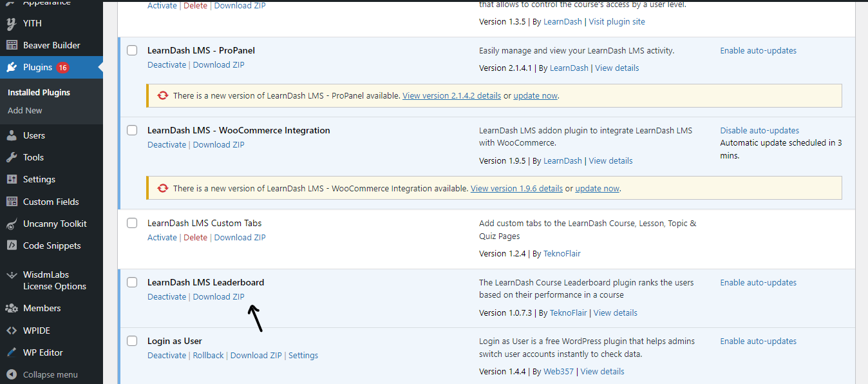The image size is (868, 384).
Task: Click the Beaver Builder sidebar icon
Action: 12,45
